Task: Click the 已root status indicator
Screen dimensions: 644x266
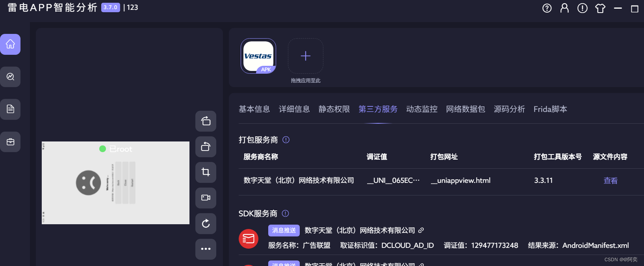Action: point(116,149)
